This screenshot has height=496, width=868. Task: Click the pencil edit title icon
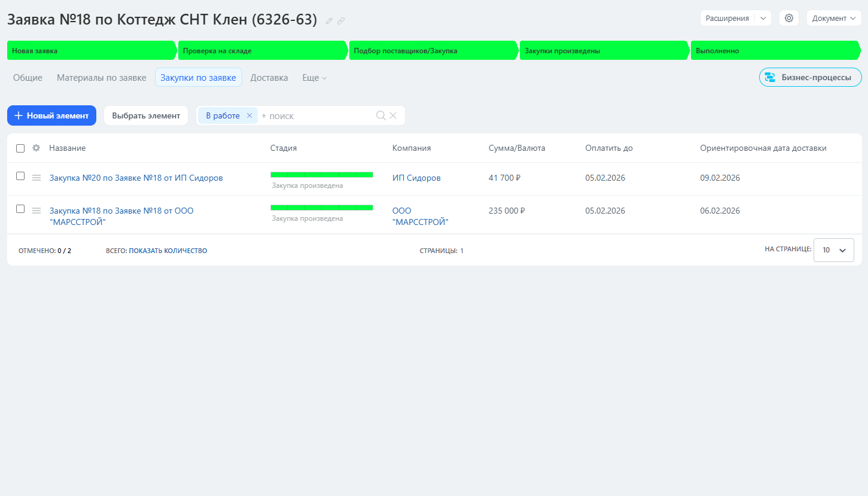click(329, 21)
